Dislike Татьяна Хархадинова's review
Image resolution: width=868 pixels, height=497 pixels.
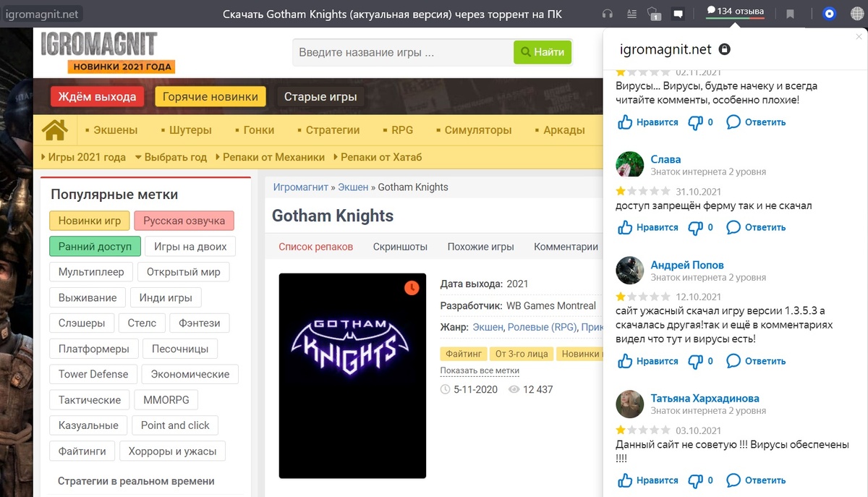(699, 480)
